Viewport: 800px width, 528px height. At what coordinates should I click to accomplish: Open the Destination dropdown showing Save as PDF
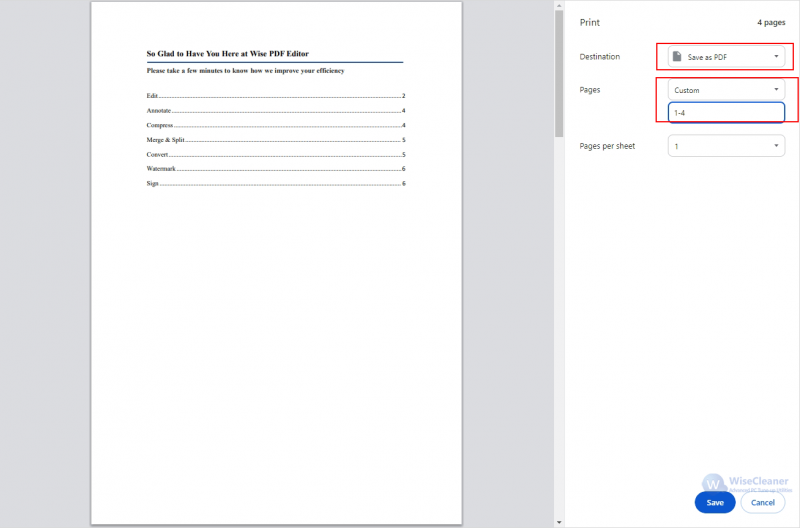(726, 57)
